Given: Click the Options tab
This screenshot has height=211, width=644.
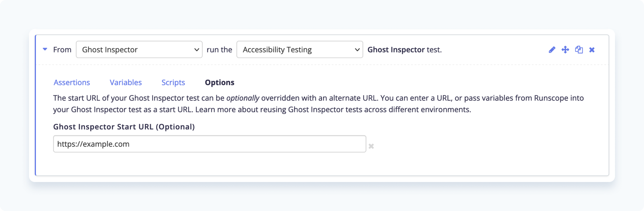Looking at the screenshot, I should 220,83.
